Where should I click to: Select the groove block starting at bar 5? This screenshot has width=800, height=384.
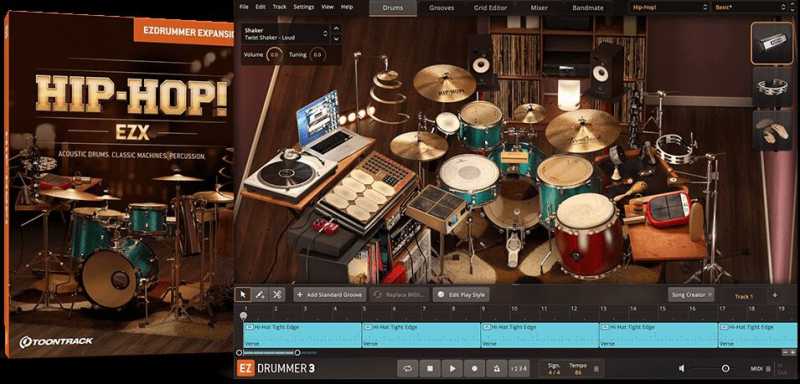[421, 335]
